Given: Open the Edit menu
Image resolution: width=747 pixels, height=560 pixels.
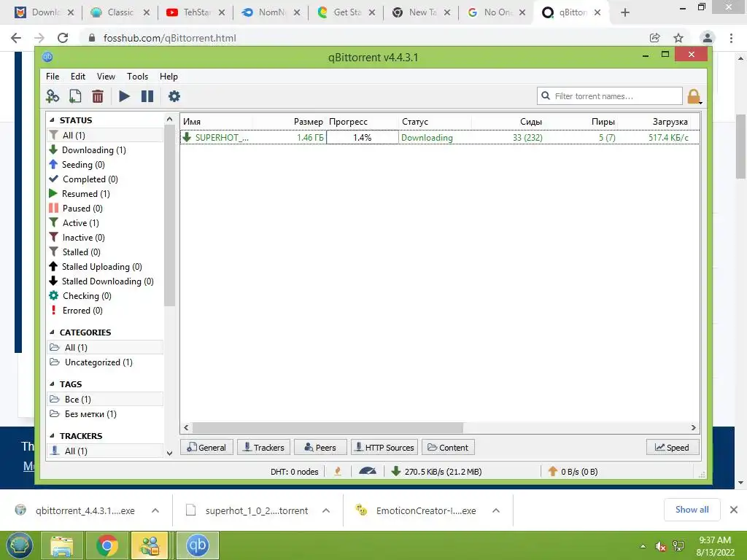Looking at the screenshot, I should click(x=77, y=76).
